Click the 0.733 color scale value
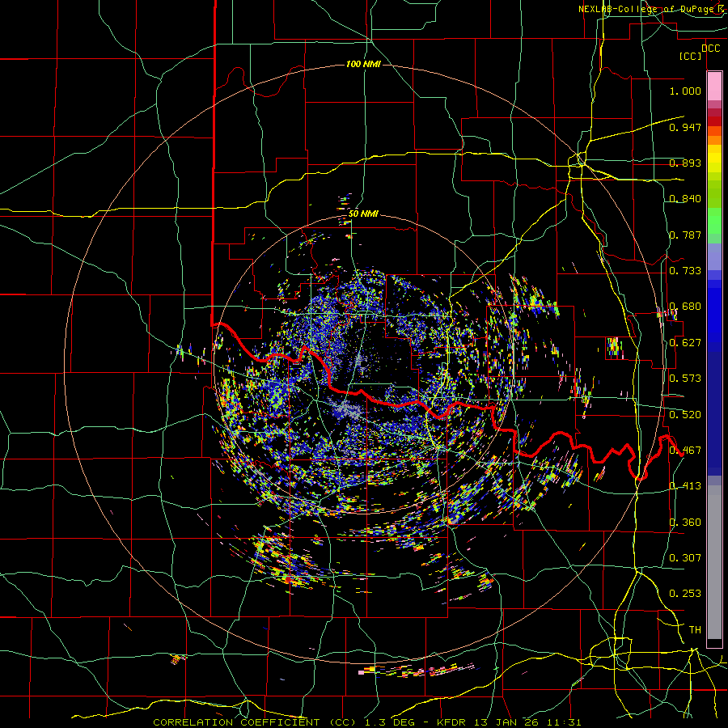The image size is (728, 728). point(685,271)
